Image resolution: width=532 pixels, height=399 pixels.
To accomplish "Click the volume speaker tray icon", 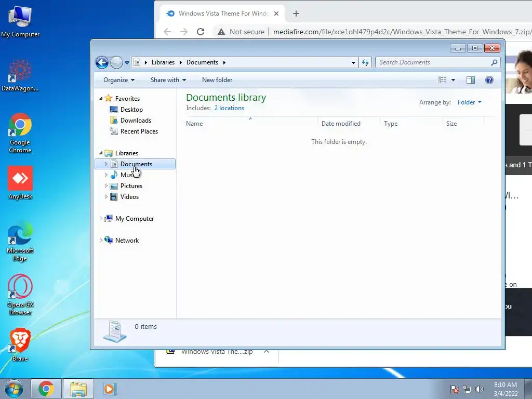I will point(480,389).
